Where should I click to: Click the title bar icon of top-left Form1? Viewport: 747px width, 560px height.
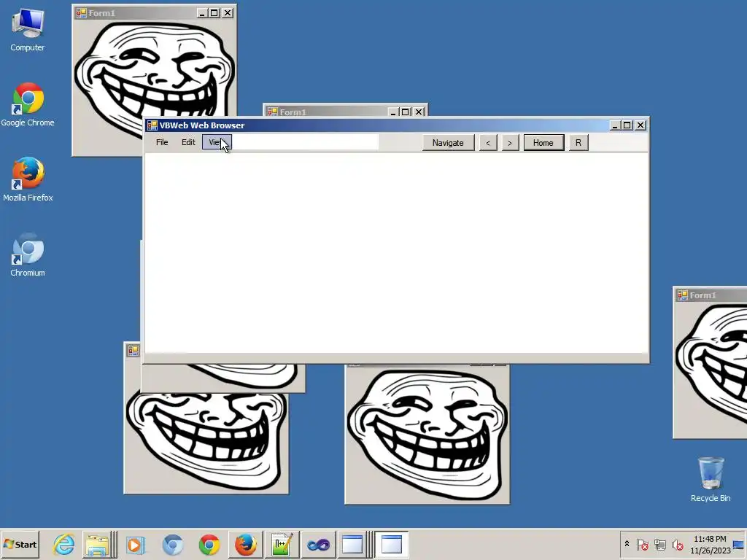[x=82, y=13]
